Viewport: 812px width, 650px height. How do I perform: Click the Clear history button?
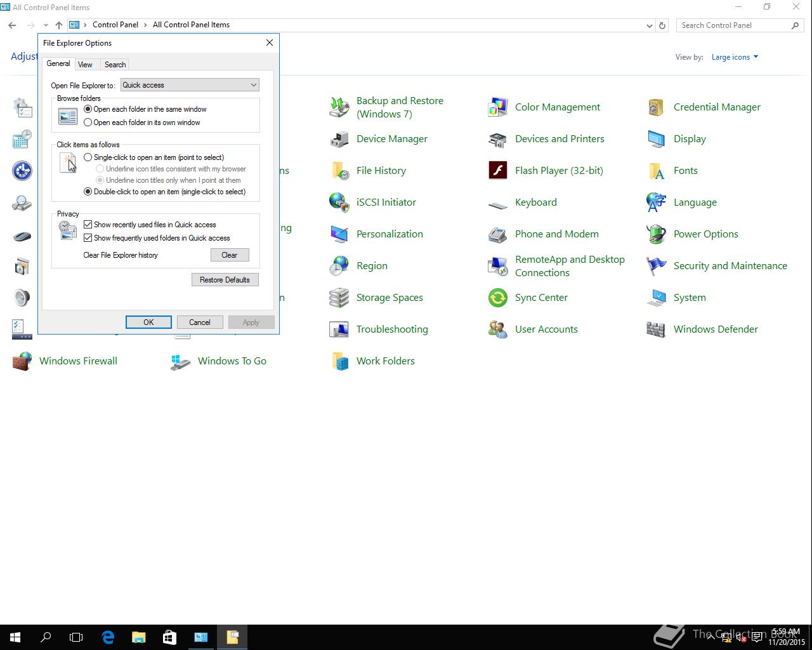tap(230, 255)
